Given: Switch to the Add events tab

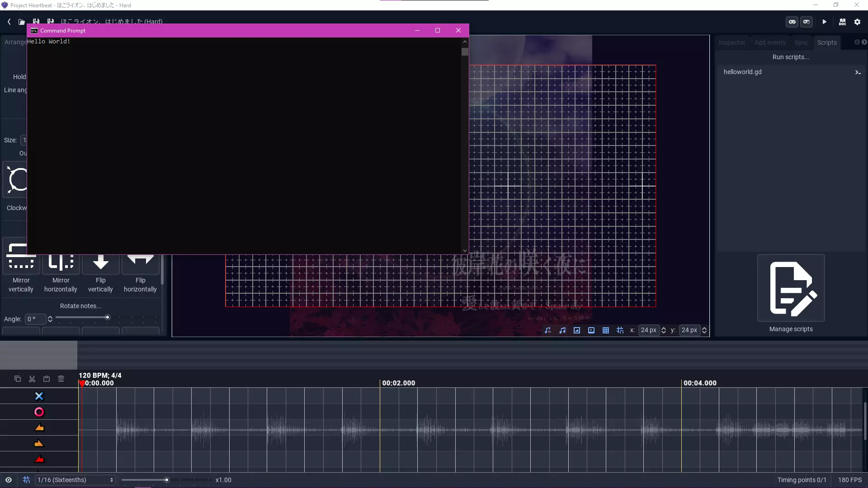Looking at the screenshot, I should click(x=769, y=42).
